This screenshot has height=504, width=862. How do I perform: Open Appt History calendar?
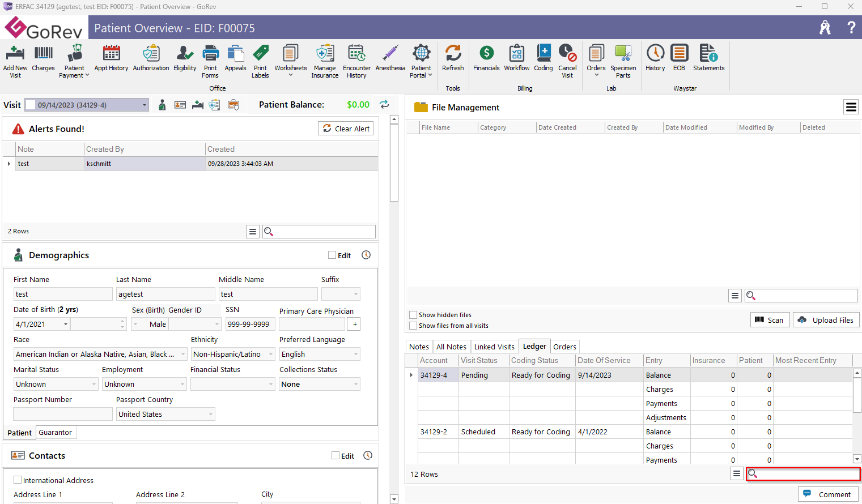click(111, 58)
